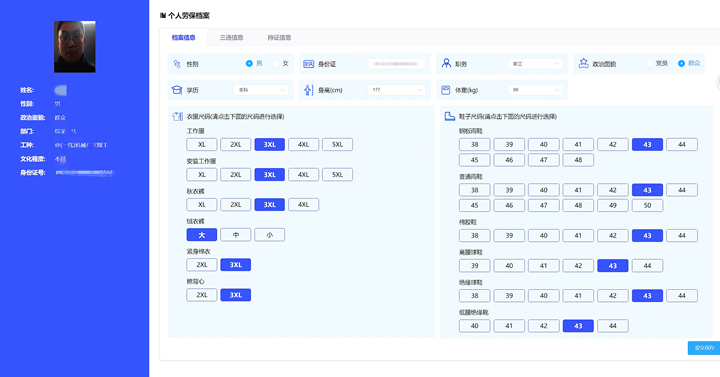The image size is (720, 377).
Task: Select the 女 gender radio button
Action: pyautogui.click(x=276, y=63)
